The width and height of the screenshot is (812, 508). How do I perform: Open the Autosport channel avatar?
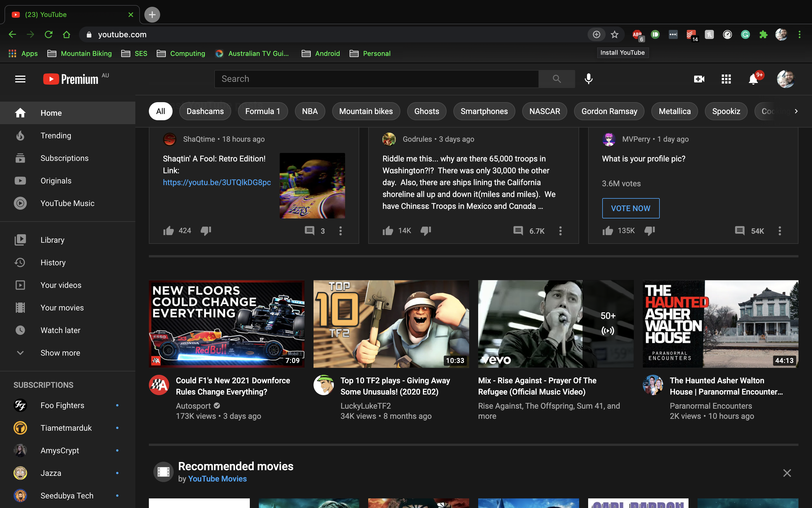159,385
